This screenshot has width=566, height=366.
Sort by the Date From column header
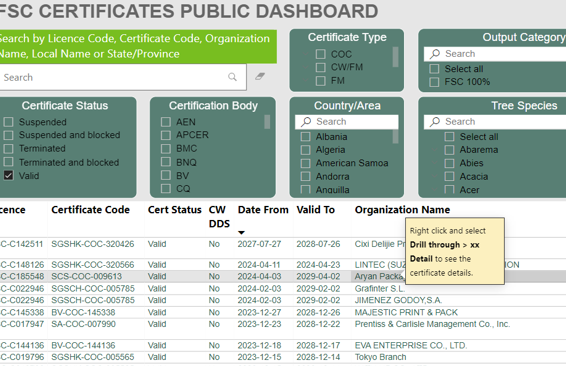click(263, 210)
